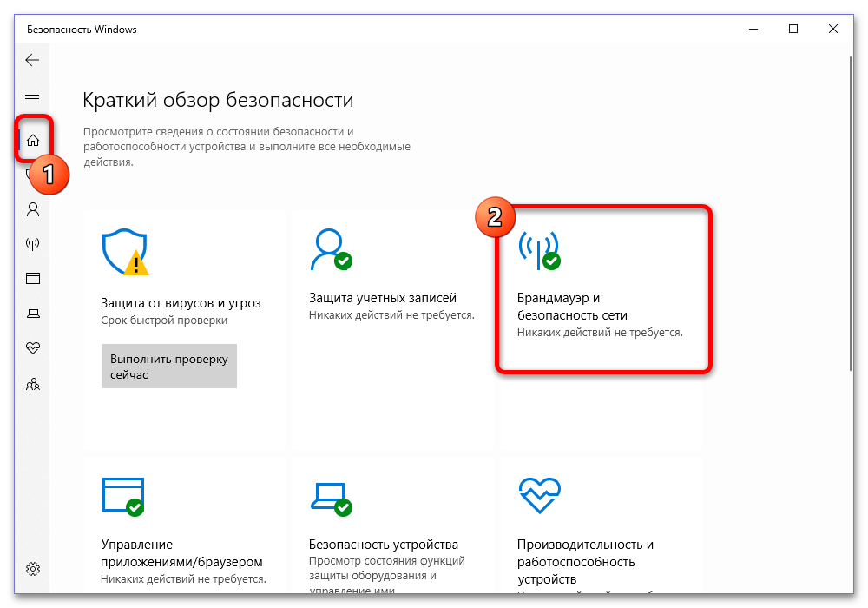The width and height of the screenshot is (868, 608).
Task: Open 'Производительность и работоспособность устройств' heading
Action: [585, 561]
